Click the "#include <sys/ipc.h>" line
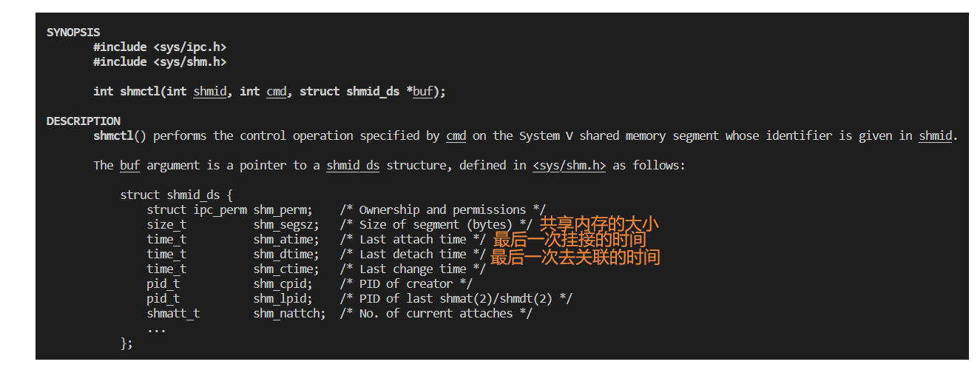Screen dimensions: 980x373 tap(160, 47)
